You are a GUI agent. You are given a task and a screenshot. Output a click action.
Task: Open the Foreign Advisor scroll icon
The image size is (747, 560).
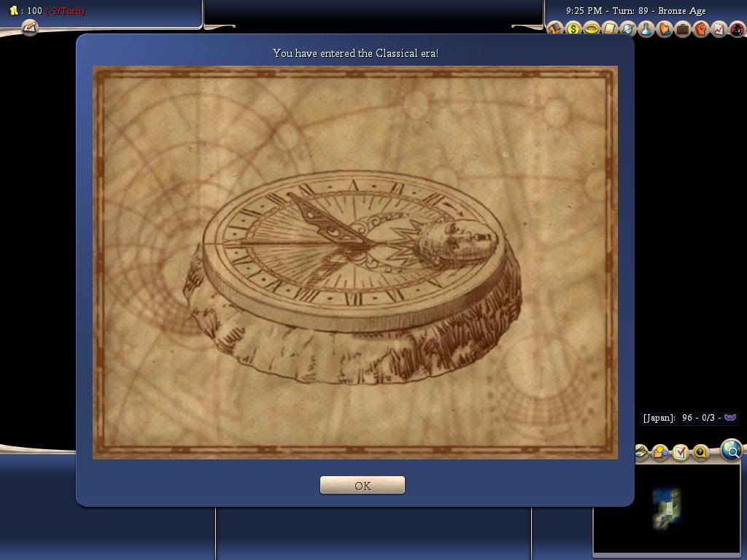(x=609, y=28)
